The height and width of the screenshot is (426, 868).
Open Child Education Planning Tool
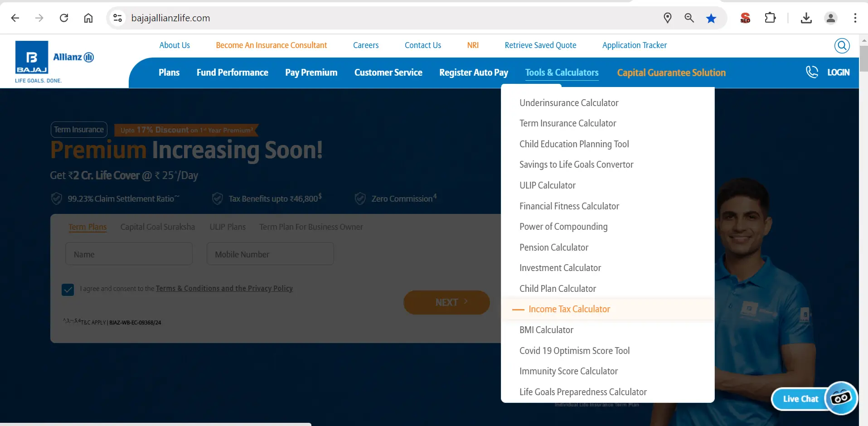pyautogui.click(x=574, y=144)
